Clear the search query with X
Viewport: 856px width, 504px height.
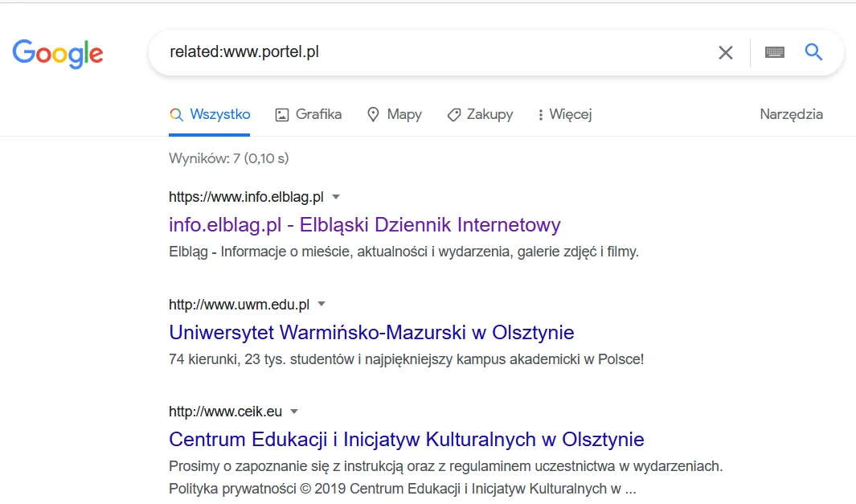(x=726, y=52)
